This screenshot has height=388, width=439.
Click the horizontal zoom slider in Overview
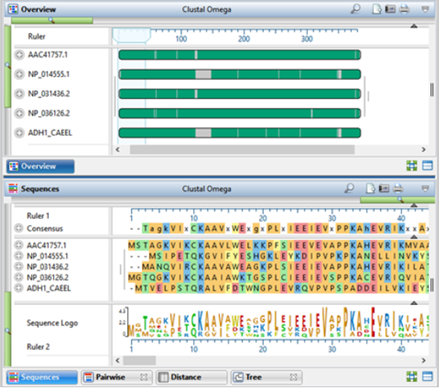coord(52,20)
